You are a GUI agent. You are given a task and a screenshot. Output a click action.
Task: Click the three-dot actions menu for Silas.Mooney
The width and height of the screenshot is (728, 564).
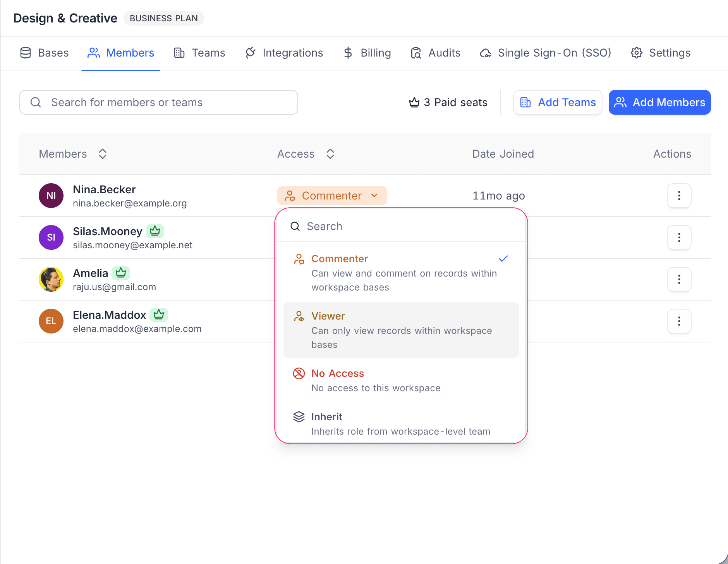pyautogui.click(x=679, y=237)
